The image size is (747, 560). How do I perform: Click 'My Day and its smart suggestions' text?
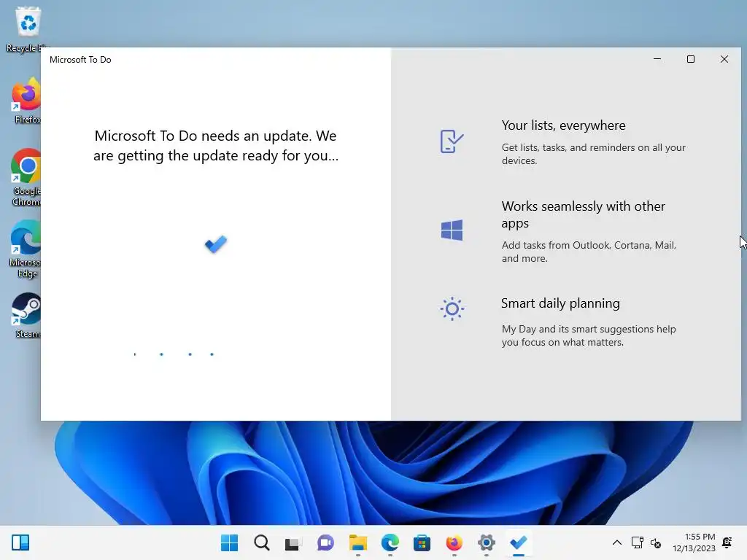(589, 335)
